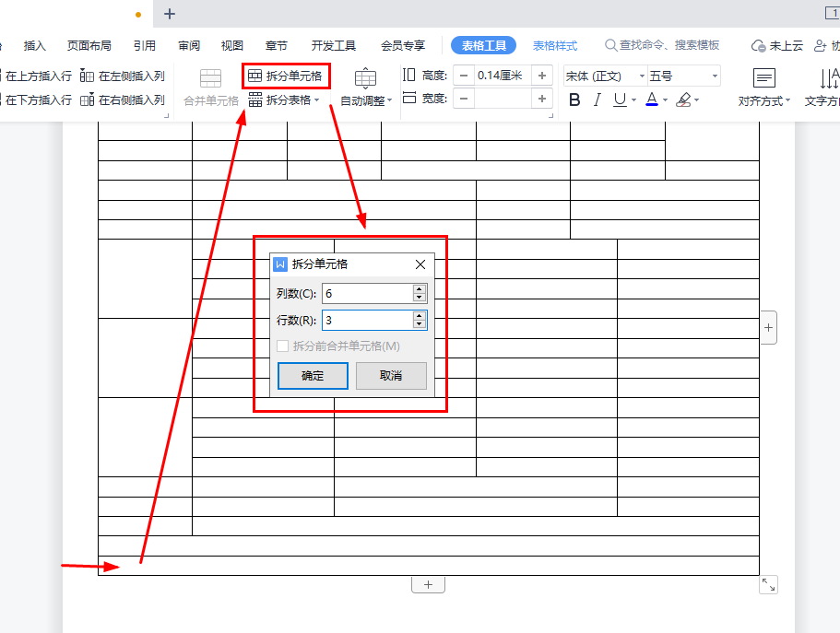Open the font size dropdown 五号
840x633 pixels.
point(715,76)
